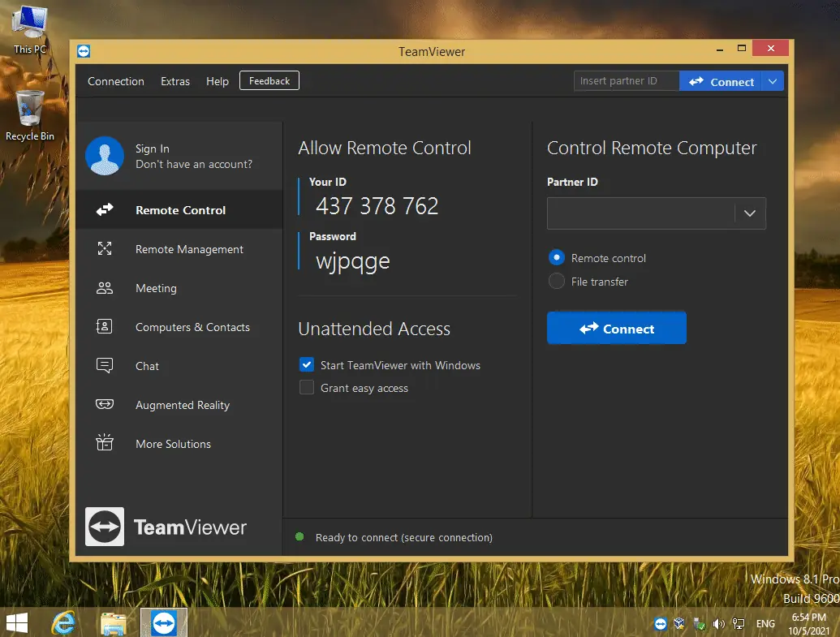This screenshot has height=637, width=840.
Task: Enable Grant easy access
Action: tap(307, 387)
